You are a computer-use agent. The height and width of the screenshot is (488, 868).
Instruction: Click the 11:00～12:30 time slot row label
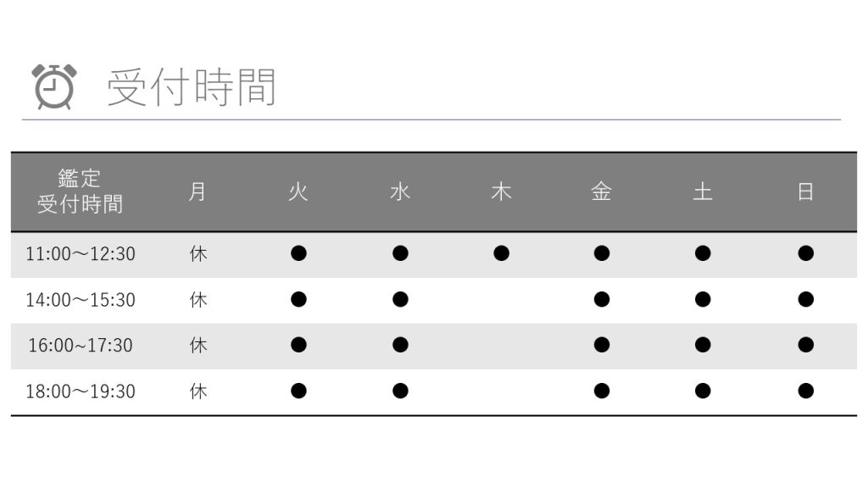(81, 254)
